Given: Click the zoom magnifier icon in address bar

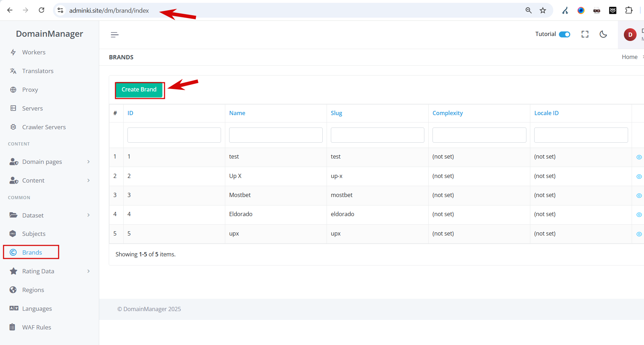Looking at the screenshot, I should click(x=529, y=10).
